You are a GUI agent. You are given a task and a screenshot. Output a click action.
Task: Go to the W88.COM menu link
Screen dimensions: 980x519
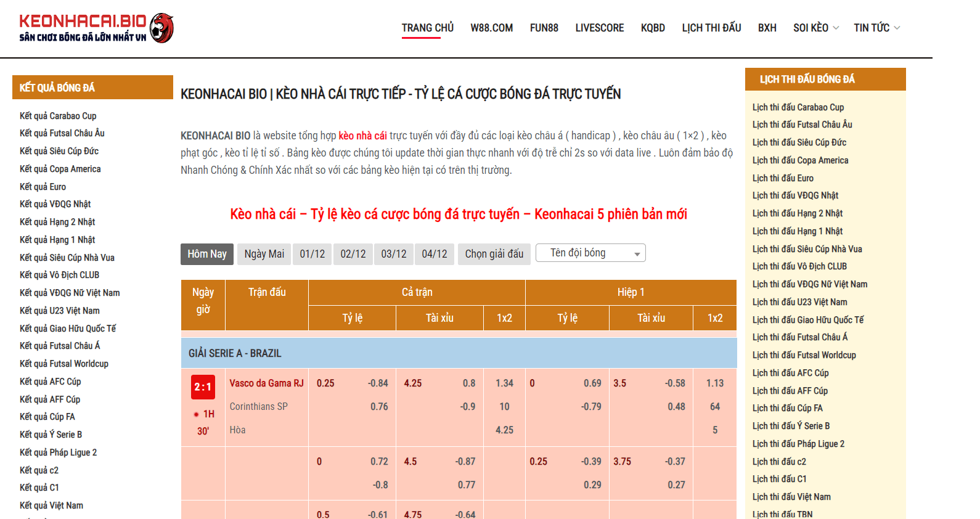tap(491, 28)
